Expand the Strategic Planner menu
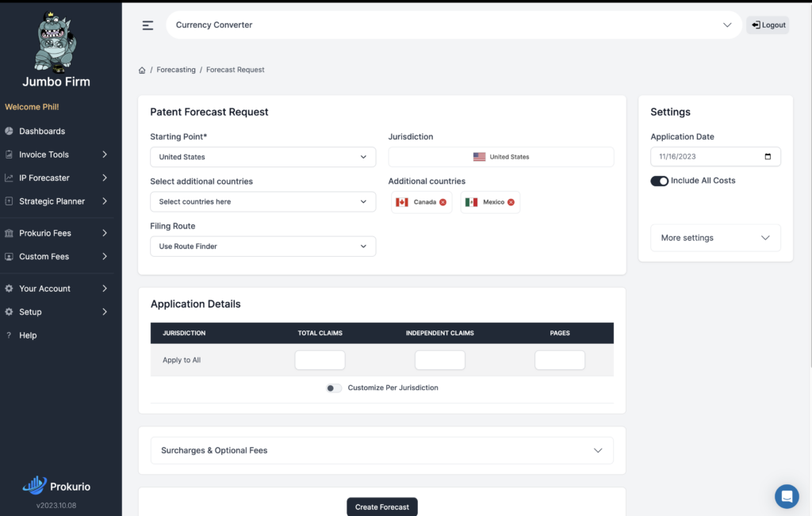The image size is (812, 516). click(56, 201)
